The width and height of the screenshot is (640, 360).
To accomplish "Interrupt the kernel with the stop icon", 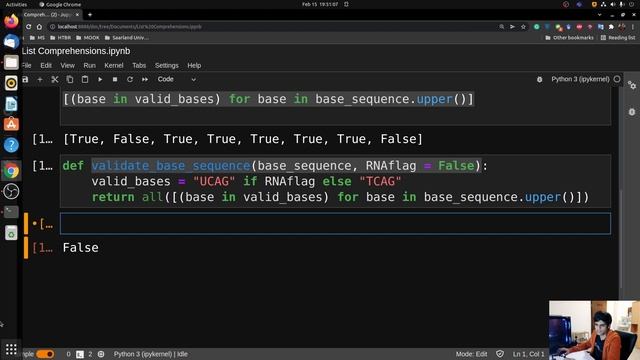I will pyautogui.click(x=115, y=79).
